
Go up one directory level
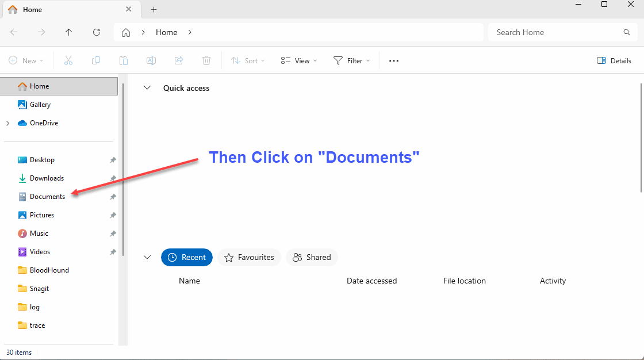point(69,32)
